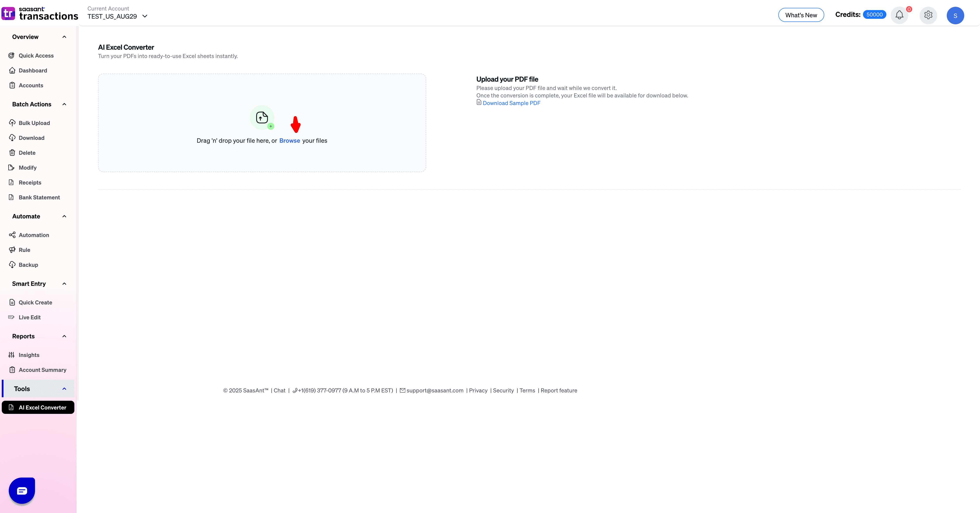Viewport: 980px width, 513px height.
Task: Click the upload file icon in dropzone
Action: tap(262, 118)
